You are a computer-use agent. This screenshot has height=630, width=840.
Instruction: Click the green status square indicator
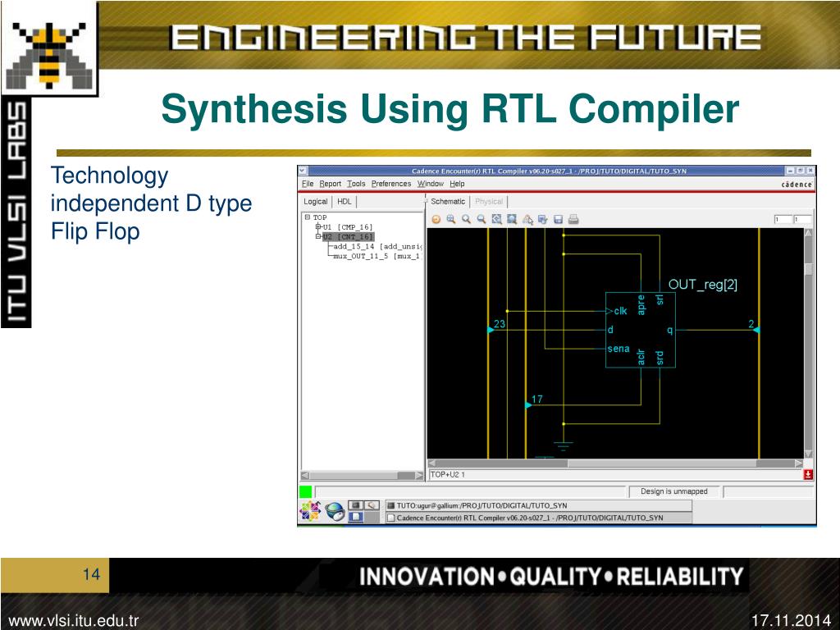(x=305, y=492)
